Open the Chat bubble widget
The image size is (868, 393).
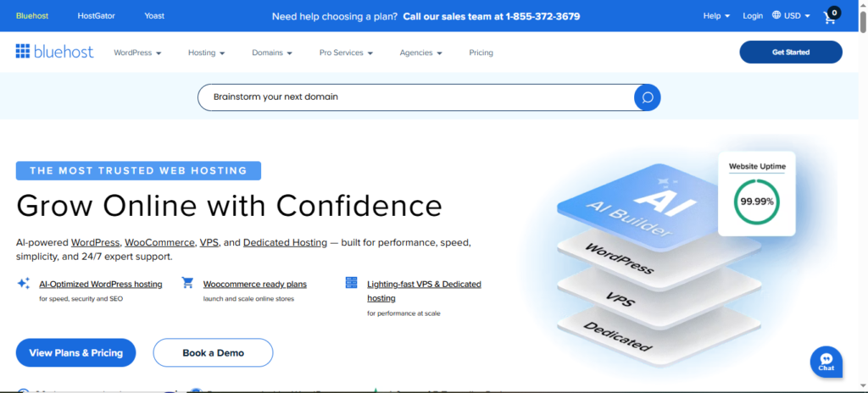826,362
